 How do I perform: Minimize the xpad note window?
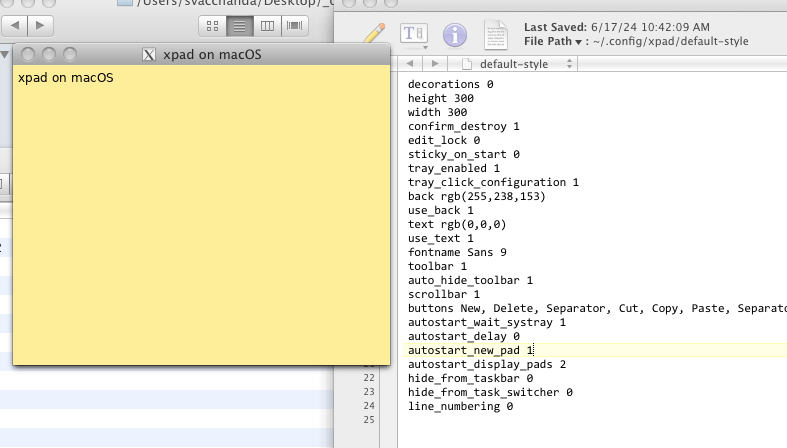coord(49,54)
